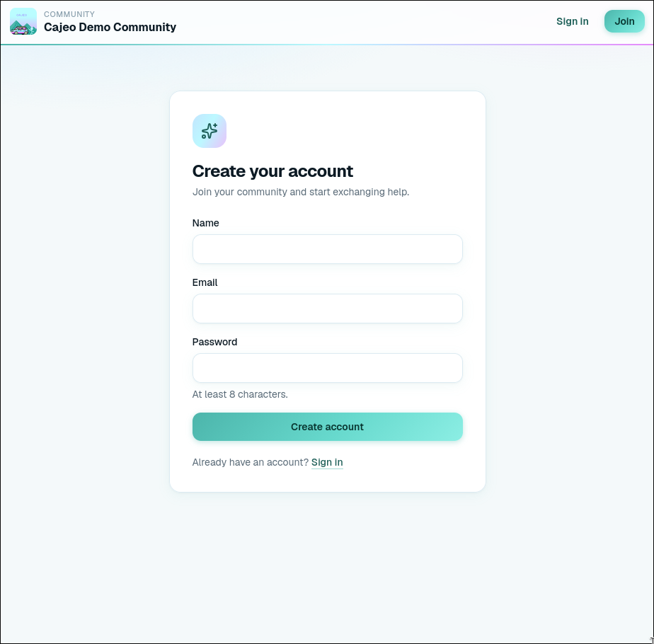This screenshot has height=644, width=654.
Task: Click the Email field label
Action: click(205, 282)
